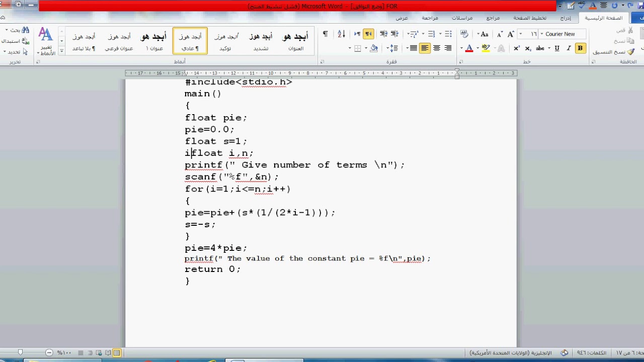Open the underline style dropdown arrow
This screenshot has height=362, width=644.
[550, 48]
